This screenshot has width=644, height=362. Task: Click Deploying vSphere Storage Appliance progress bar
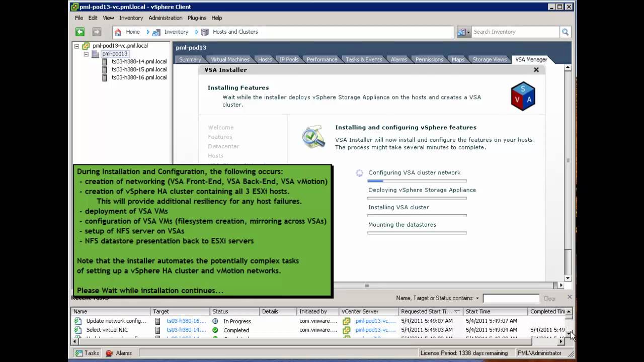417,198
